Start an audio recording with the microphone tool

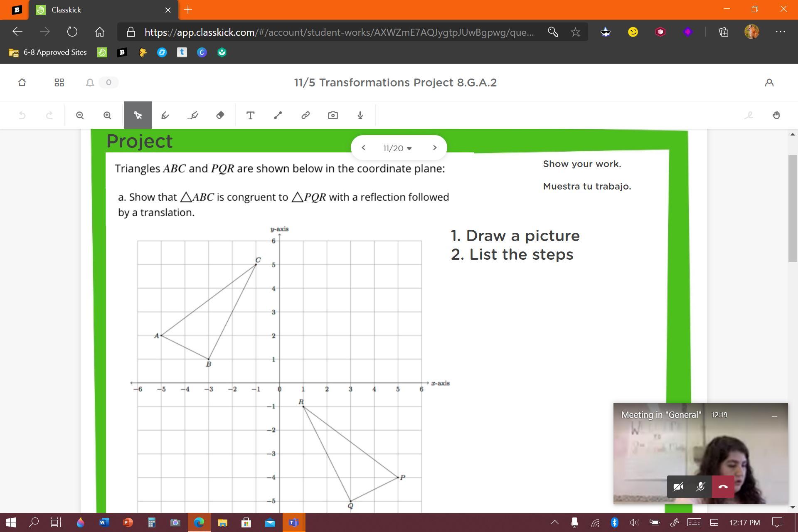point(360,116)
